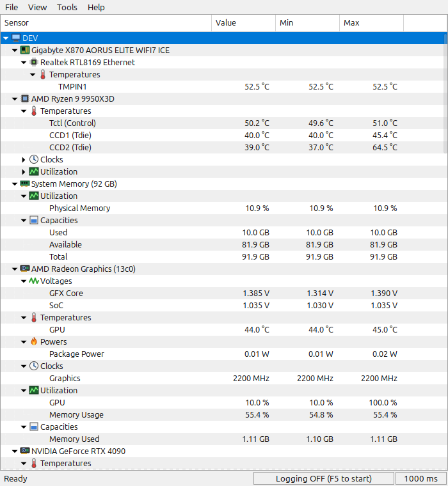This screenshot has width=448, height=486.
Task: Click the Realtek Ethernet chip icon
Action: pos(34,62)
